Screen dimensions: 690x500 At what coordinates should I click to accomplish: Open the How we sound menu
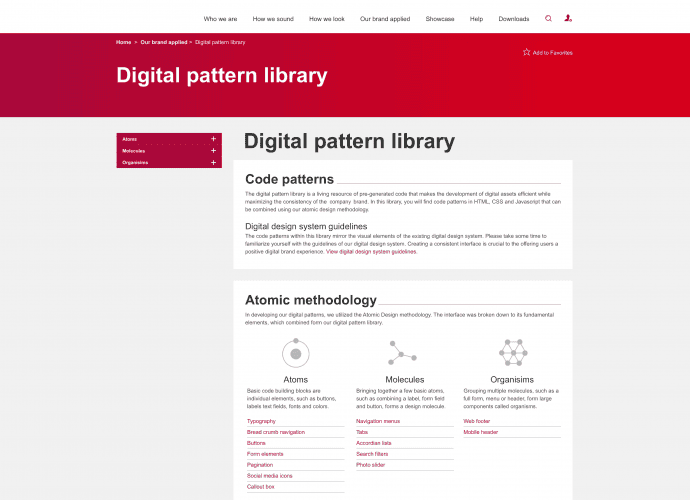coord(273,19)
